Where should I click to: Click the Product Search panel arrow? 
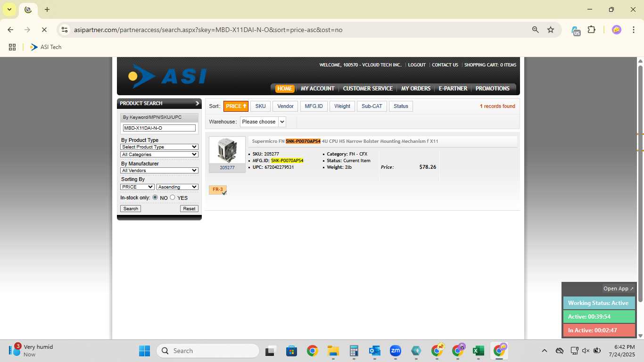(197, 103)
